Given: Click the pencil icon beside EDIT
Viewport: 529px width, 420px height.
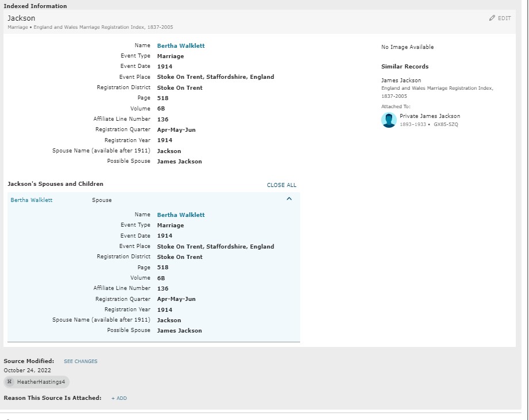Looking at the screenshot, I should 492,18.
